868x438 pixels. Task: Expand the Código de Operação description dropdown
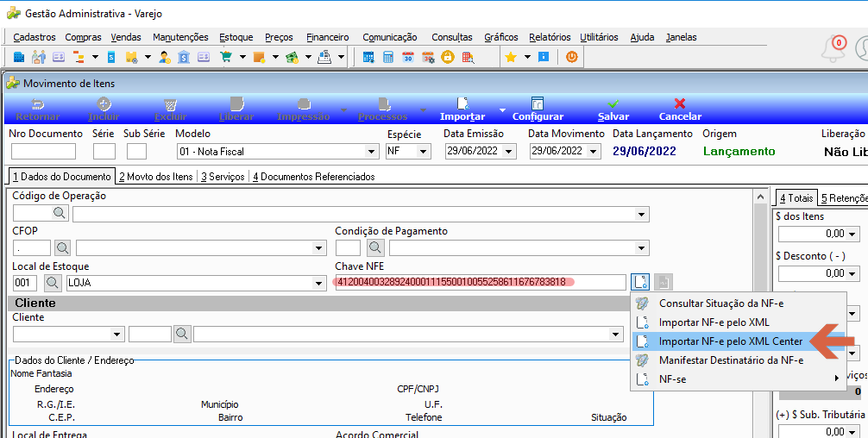(641, 215)
